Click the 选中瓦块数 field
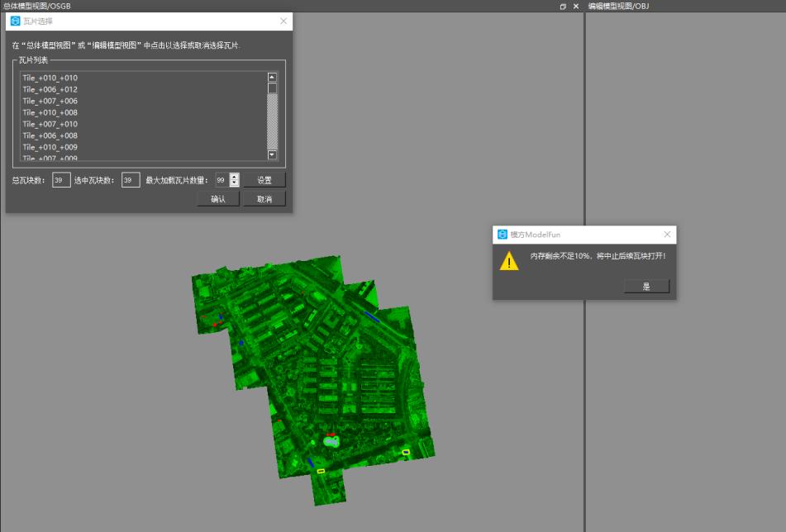This screenshot has width=786, height=532. point(131,180)
